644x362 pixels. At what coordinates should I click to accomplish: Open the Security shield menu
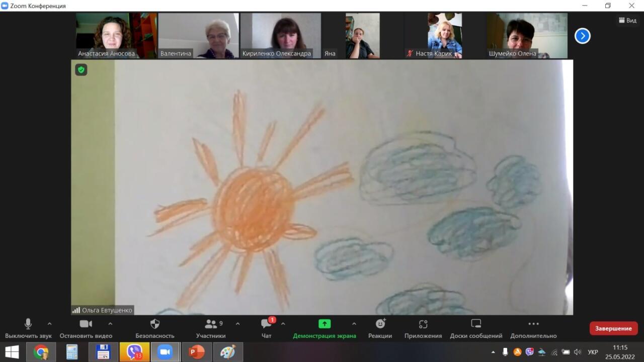(x=155, y=328)
